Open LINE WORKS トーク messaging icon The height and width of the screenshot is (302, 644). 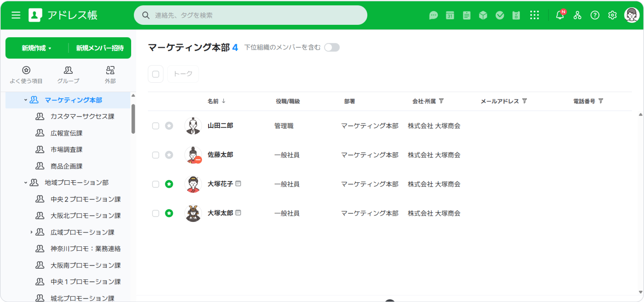(x=433, y=15)
